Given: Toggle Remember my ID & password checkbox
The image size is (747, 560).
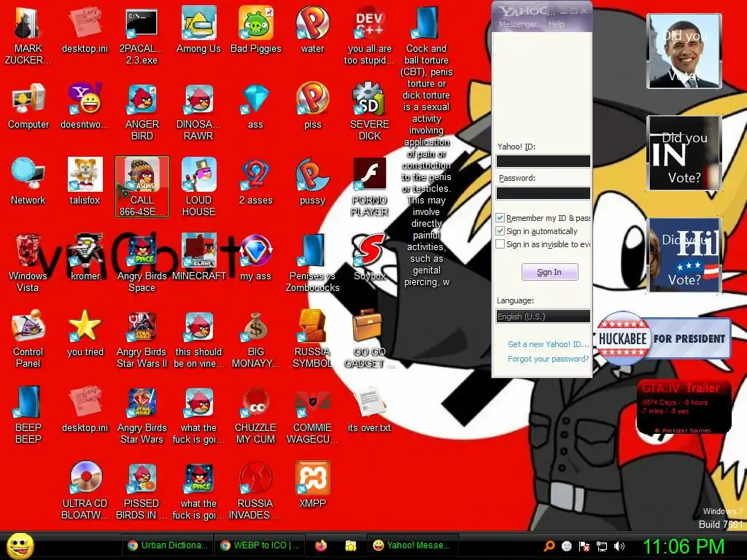Looking at the screenshot, I should tap(500, 217).
